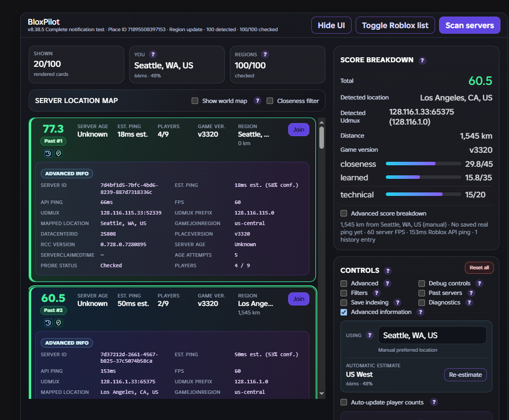
Task: Click UDMUX value 128.116.115.33:52339
Action: pyautogui.click(x=131, y=213)
